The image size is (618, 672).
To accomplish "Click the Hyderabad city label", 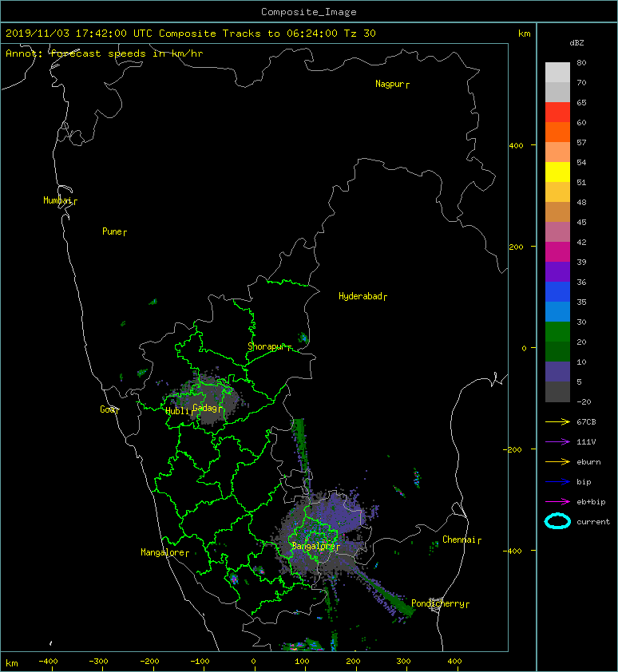I will point(360,296).
